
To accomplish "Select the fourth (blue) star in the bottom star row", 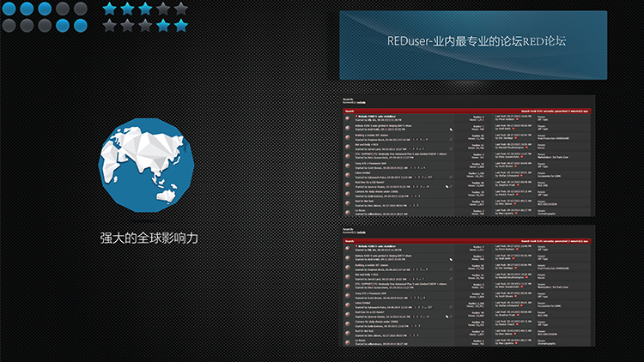I will [163, 26].
